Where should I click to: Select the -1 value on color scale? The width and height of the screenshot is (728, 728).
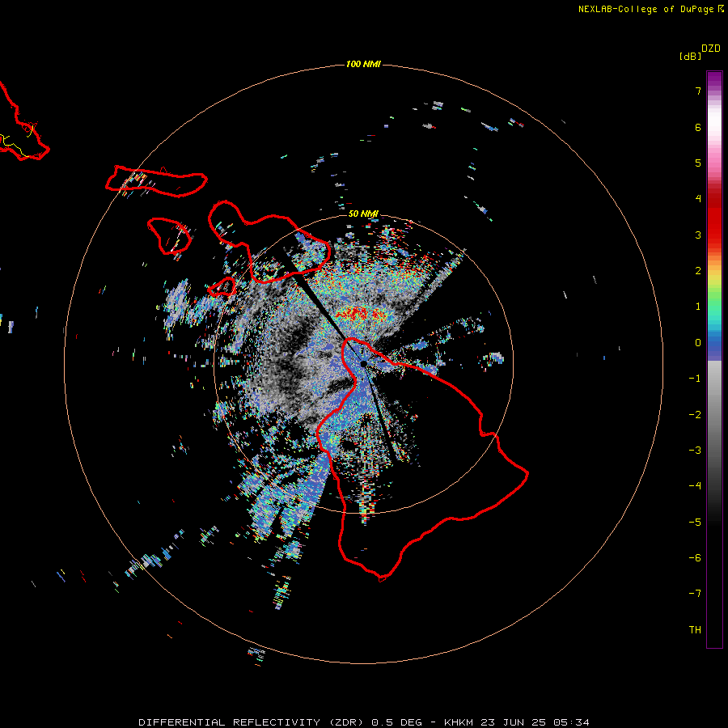pos(695,379)
